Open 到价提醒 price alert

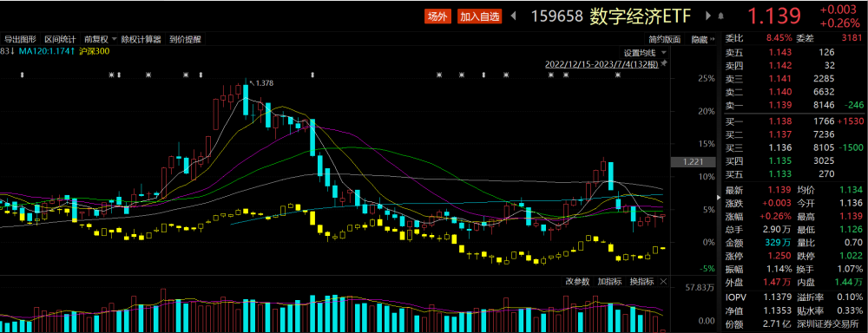point(186,39)
